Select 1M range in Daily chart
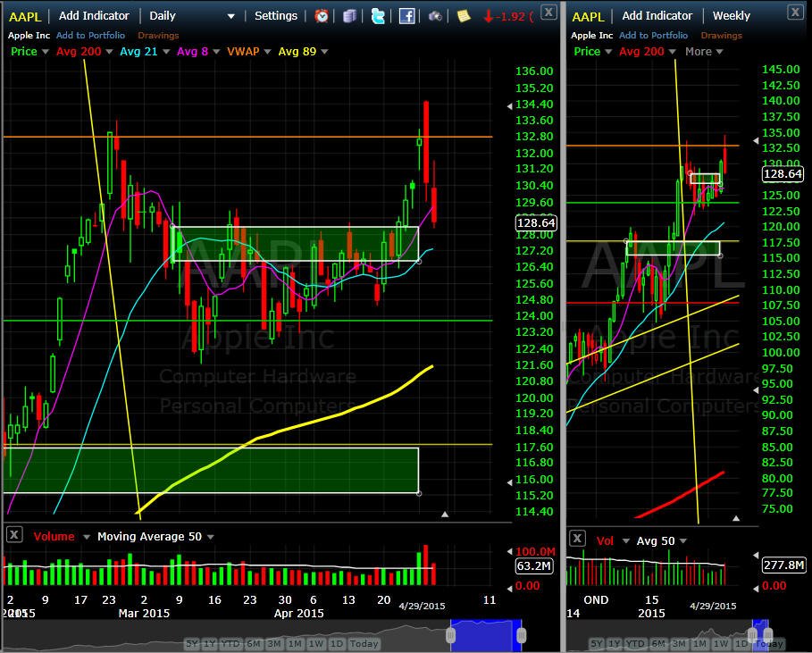 pos(295,644)
